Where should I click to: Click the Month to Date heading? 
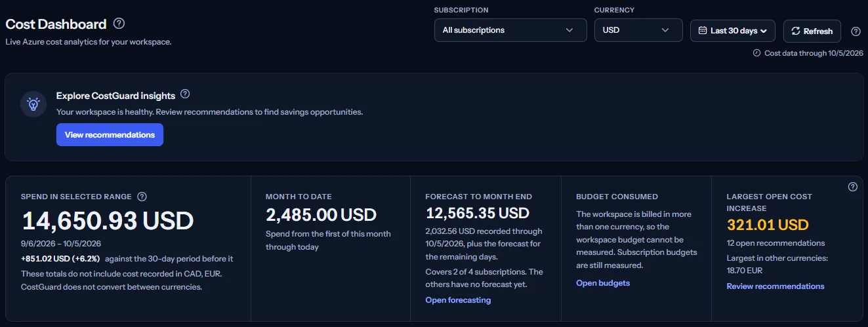click(299, 197)
